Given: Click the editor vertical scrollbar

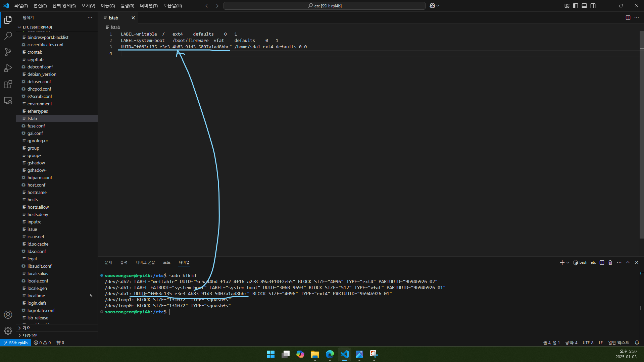Looking at the screenshot, I should point(642,134).
